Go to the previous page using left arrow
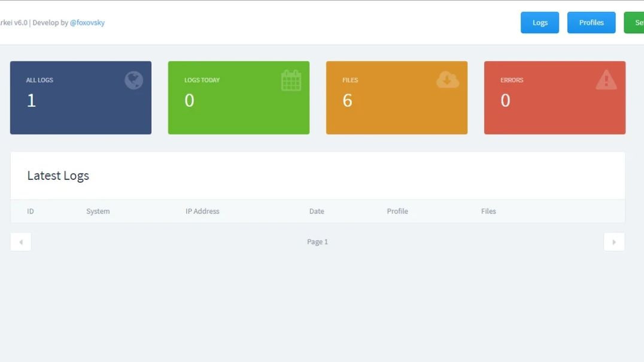This screenshot has width=644, height=362. pos(21,242)
